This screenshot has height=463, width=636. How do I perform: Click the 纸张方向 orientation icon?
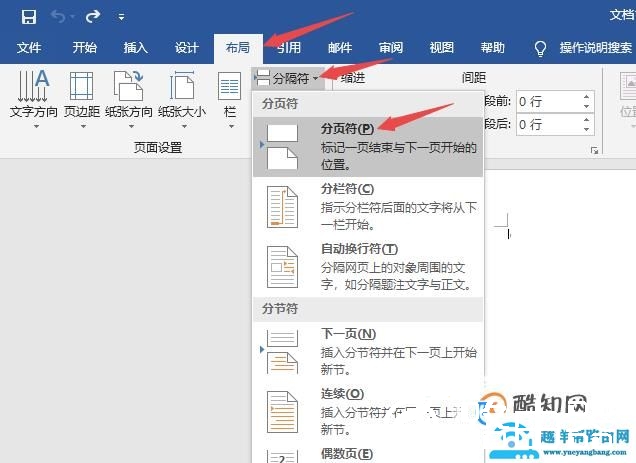[x=128, y=85]
